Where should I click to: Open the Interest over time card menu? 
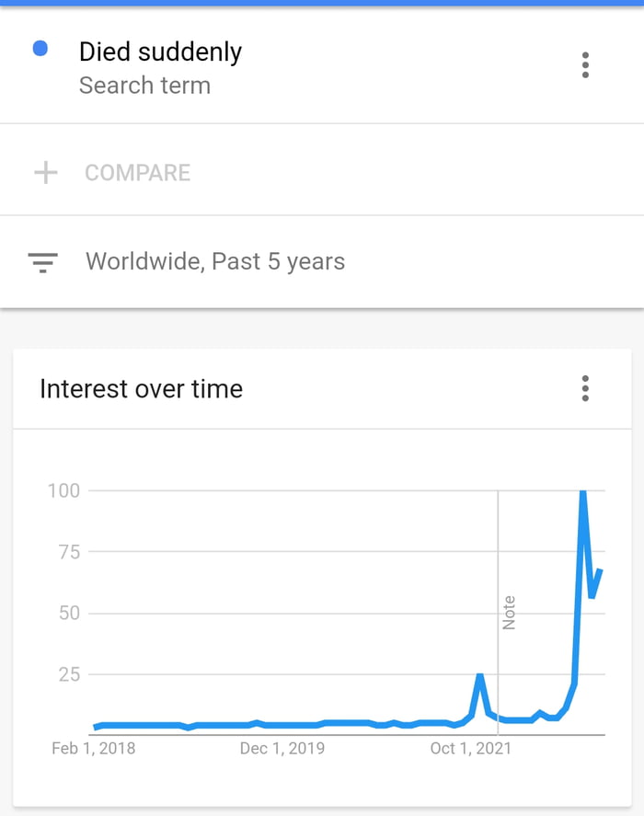click(x=585, y=388)
